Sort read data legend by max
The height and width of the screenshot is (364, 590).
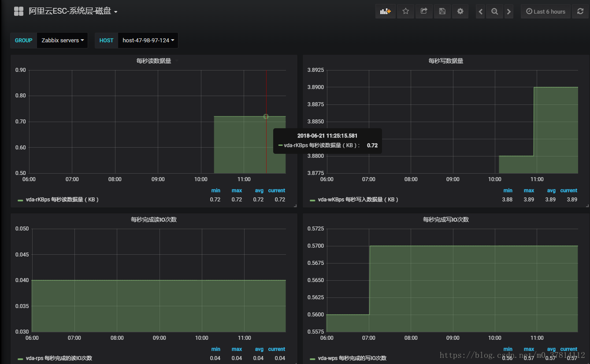pyautogui.click(x=237, y=190)
